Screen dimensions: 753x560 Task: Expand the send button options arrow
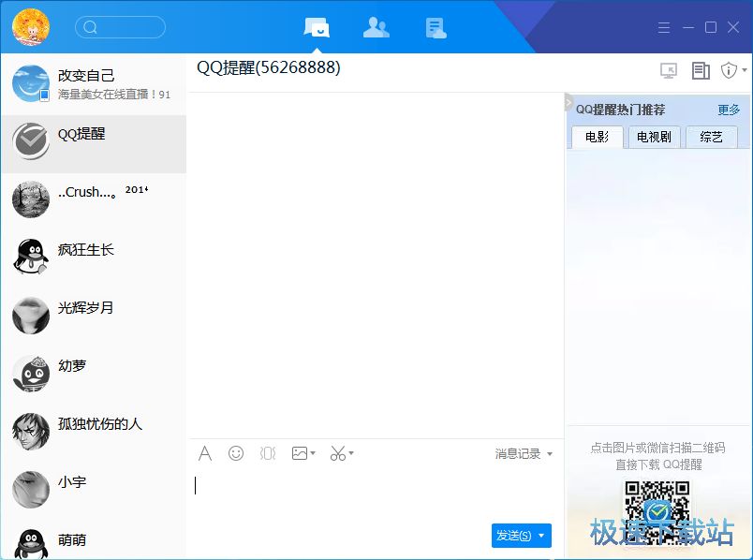(x=542, y=536)
